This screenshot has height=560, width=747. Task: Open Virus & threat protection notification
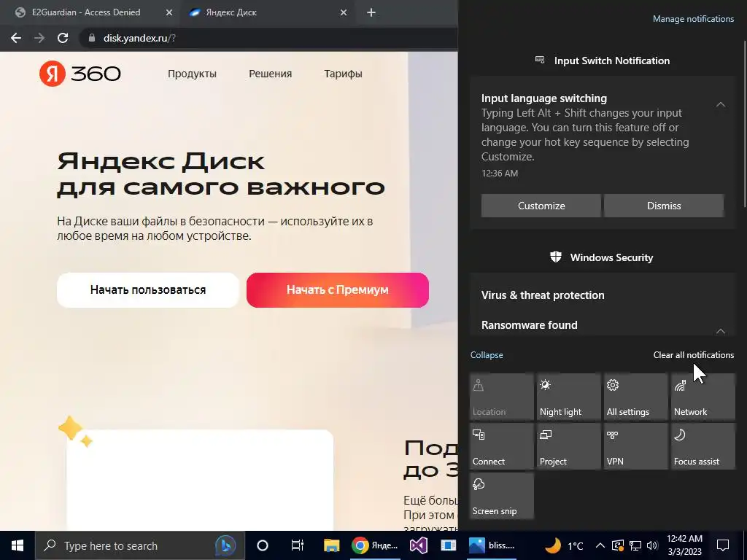(x=543, y=295)
